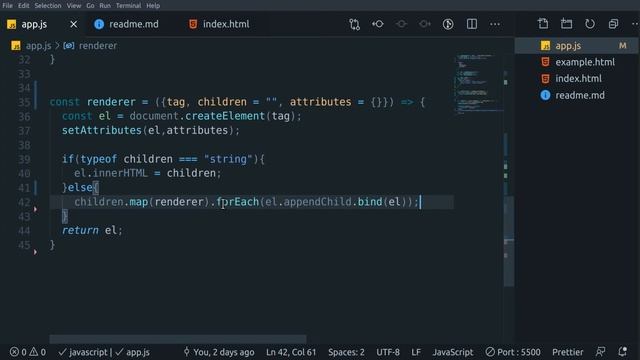The image size is (640, 360).
Task: Click the javascript checkmark status item
Action: [x=82, y=352]
